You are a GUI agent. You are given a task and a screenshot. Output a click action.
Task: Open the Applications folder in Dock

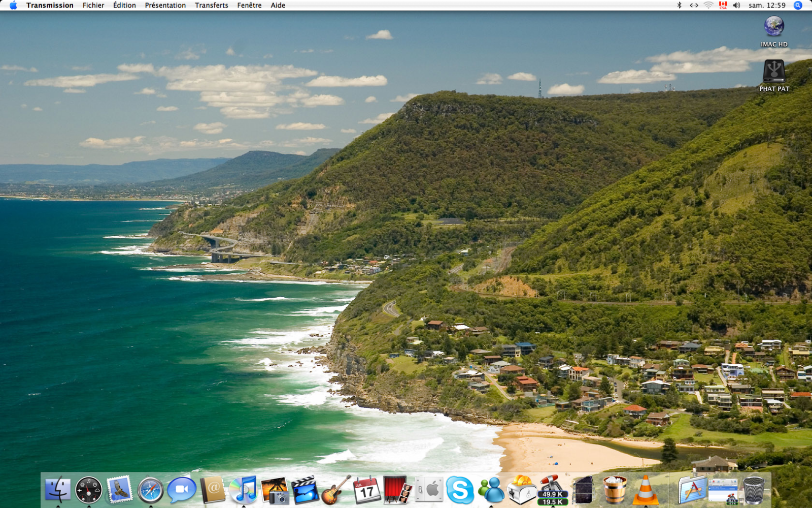(x=692, y=490)
